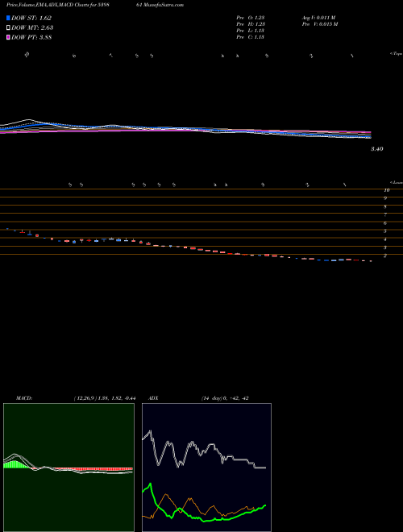Viewport: 403px width, 532px height.
Task: Click the '<Lows' marker label above price axis
Action: [397, 182]
